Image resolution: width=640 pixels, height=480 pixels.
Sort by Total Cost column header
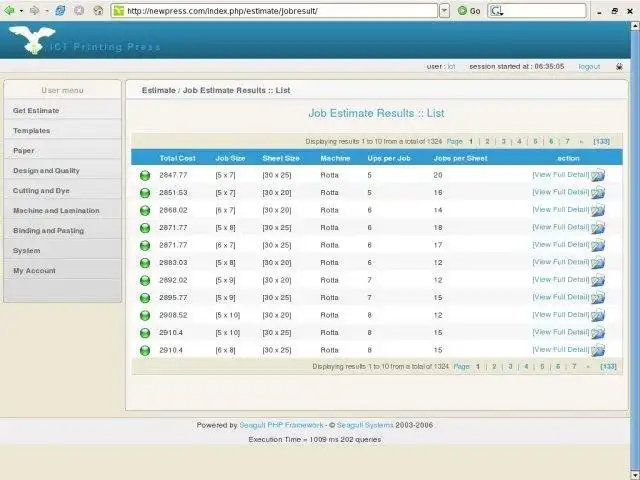pyautogui.click(x=177, y=158)
